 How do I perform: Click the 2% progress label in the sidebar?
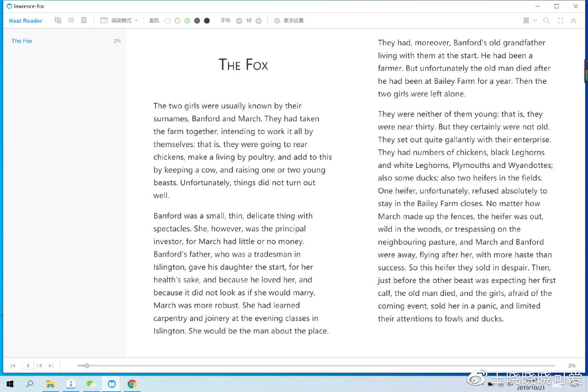tap(117, 41)
